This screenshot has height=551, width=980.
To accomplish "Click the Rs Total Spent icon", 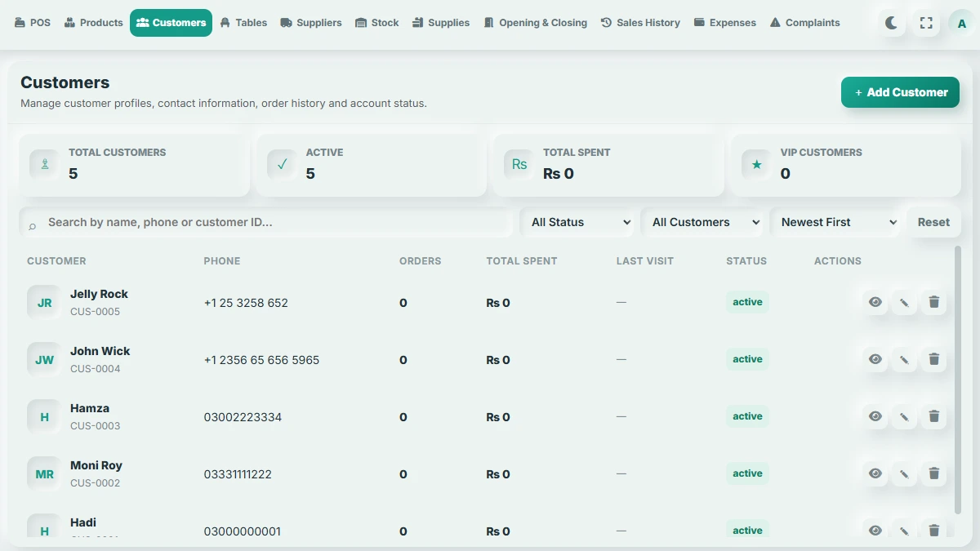I will coord(519,164).
